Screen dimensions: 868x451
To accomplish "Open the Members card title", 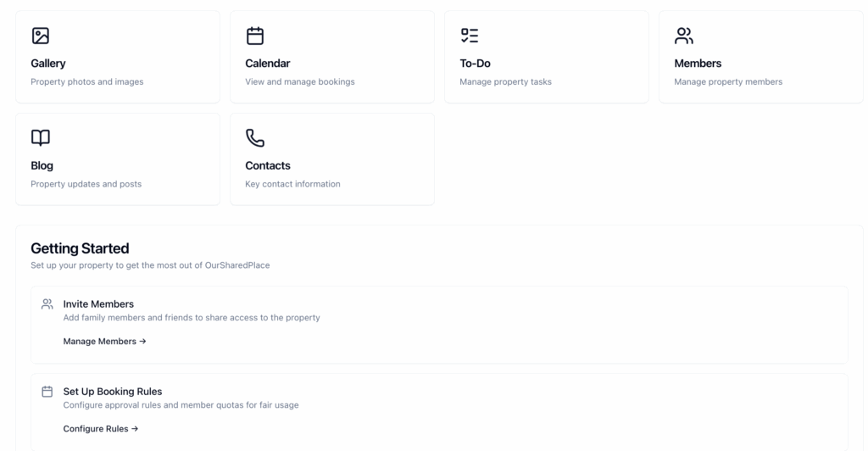I will pos(698,64).
